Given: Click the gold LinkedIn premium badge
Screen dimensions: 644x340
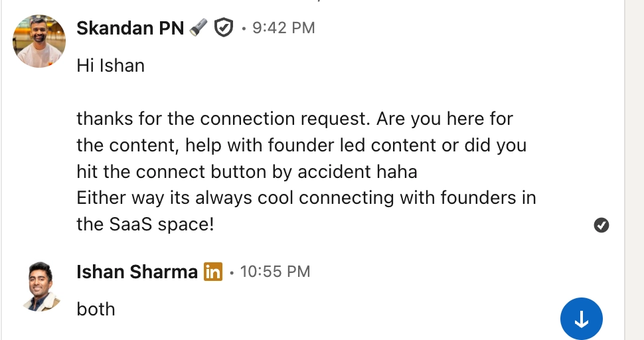Looking at the screenshot, I should tap(212, 272).
